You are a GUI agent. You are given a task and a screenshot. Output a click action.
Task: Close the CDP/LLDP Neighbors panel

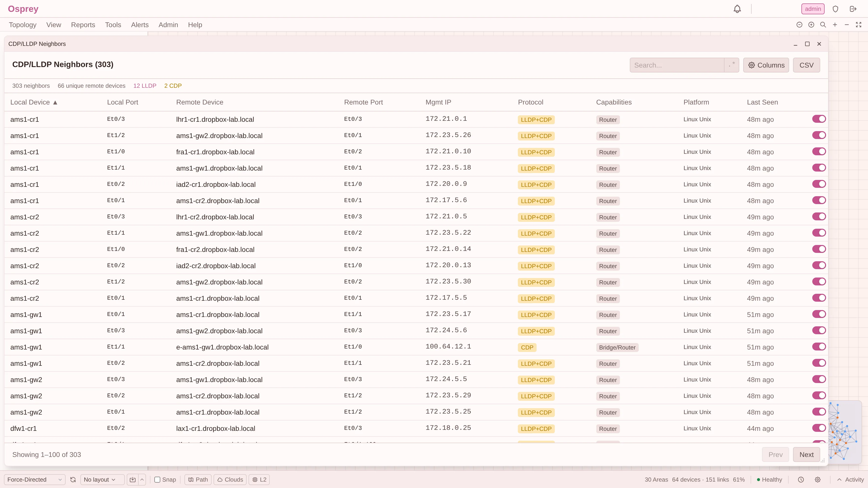point(819,44)
